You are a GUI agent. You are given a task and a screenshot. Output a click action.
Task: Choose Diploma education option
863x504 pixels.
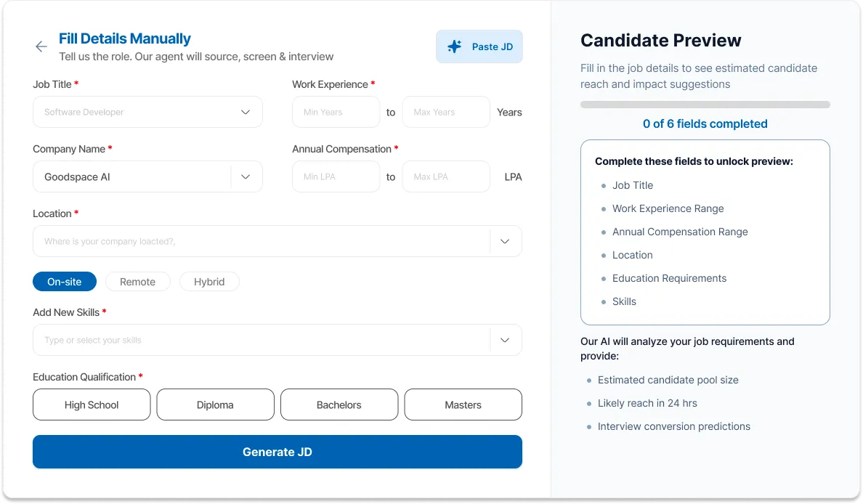click(x=215, y=405)
